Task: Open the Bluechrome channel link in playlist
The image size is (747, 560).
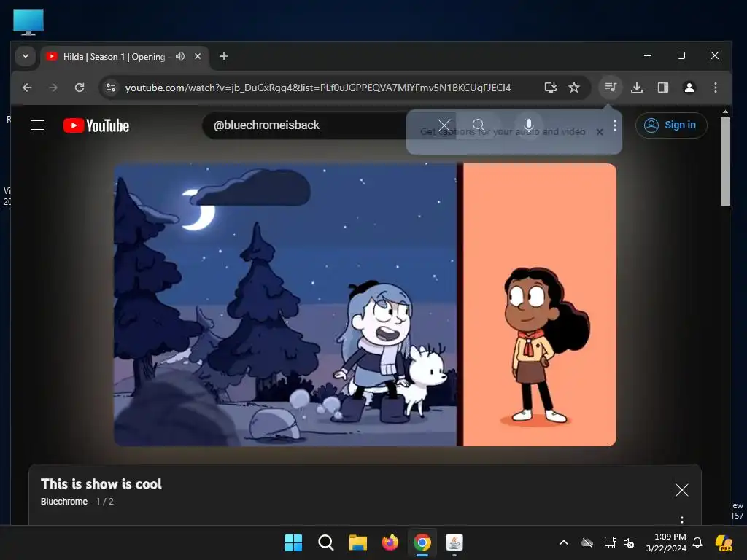Action: [x=64, y=502]
